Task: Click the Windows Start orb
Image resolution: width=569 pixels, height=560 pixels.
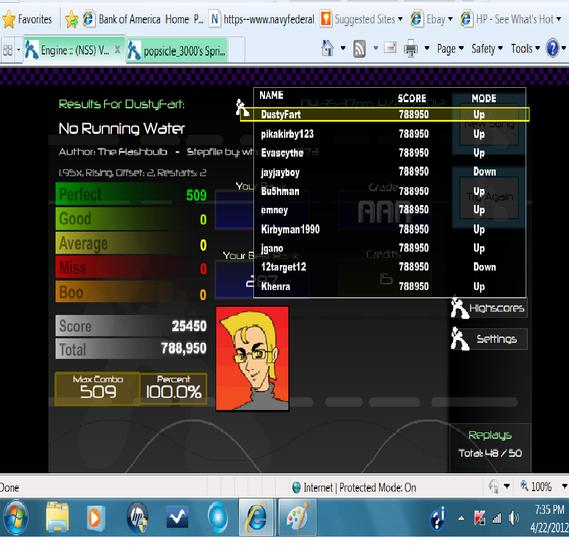Action: [x=15, y=518]
